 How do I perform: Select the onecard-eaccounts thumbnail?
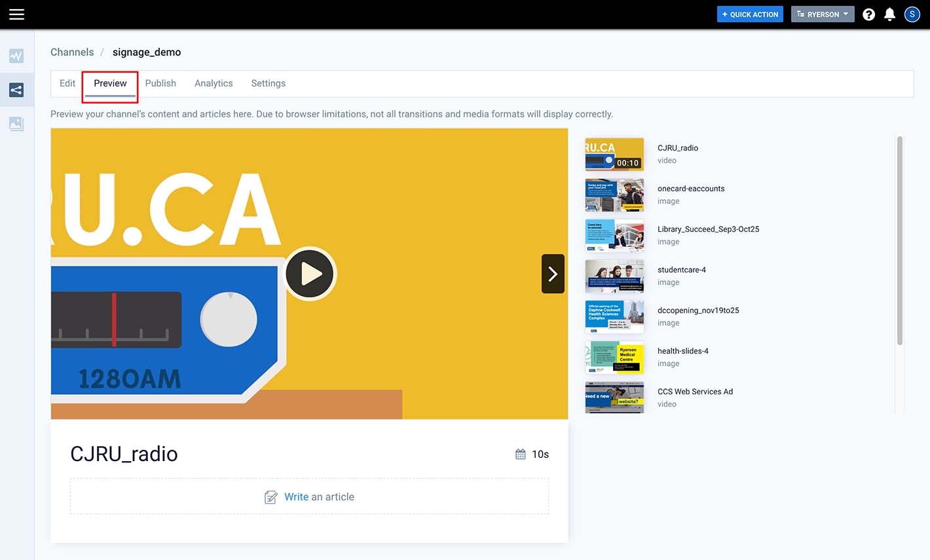tap(614, 195)
